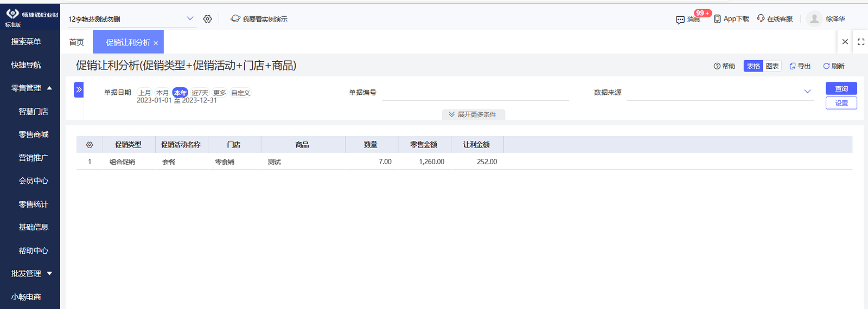Open online customer service headset icon

tap(761, 18)
